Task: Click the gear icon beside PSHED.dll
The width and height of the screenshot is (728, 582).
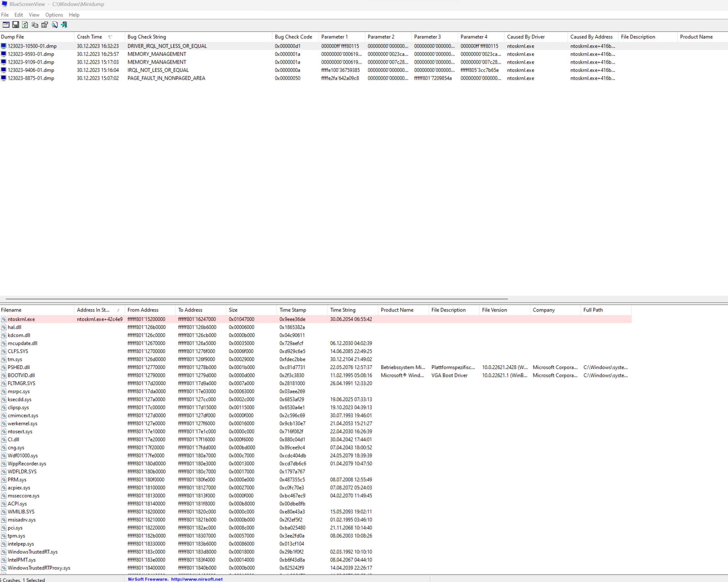Action: coord(3,367)
